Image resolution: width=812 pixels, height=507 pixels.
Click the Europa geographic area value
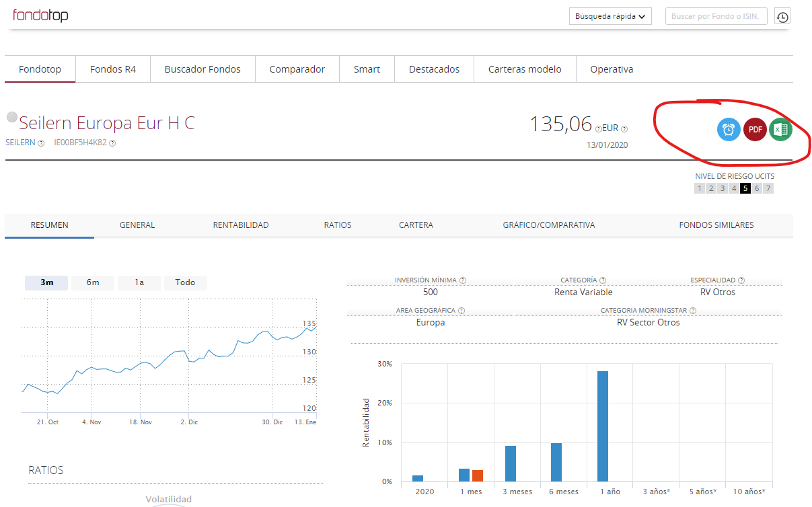pos(431,323)
